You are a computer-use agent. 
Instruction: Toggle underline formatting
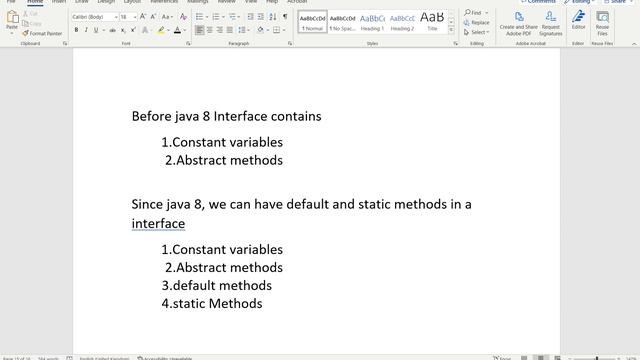(96, 30)
